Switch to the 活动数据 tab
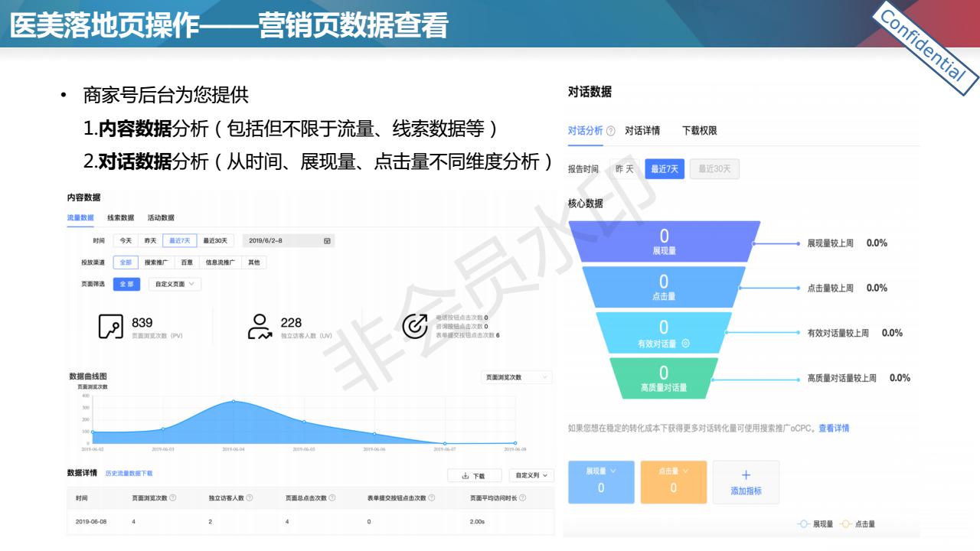The width and height of the screenshot is (980, 551). click(x=161, y=217)
